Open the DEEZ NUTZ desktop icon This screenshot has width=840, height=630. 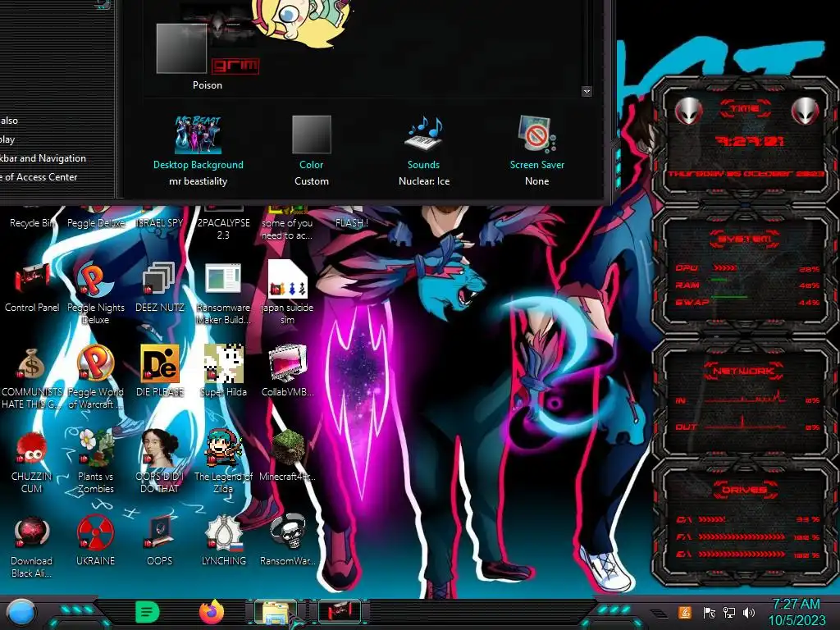pos(160,288)
